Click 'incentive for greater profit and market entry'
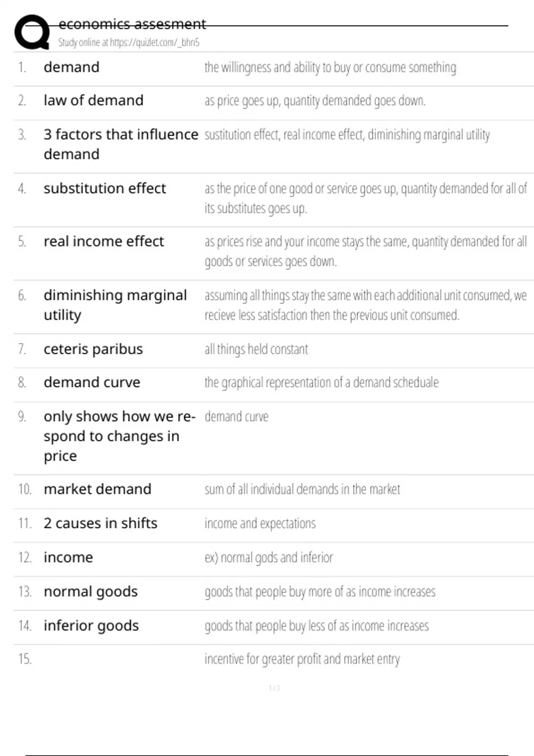This screenshot has height=756, width=534. click(x=302, y=659)
